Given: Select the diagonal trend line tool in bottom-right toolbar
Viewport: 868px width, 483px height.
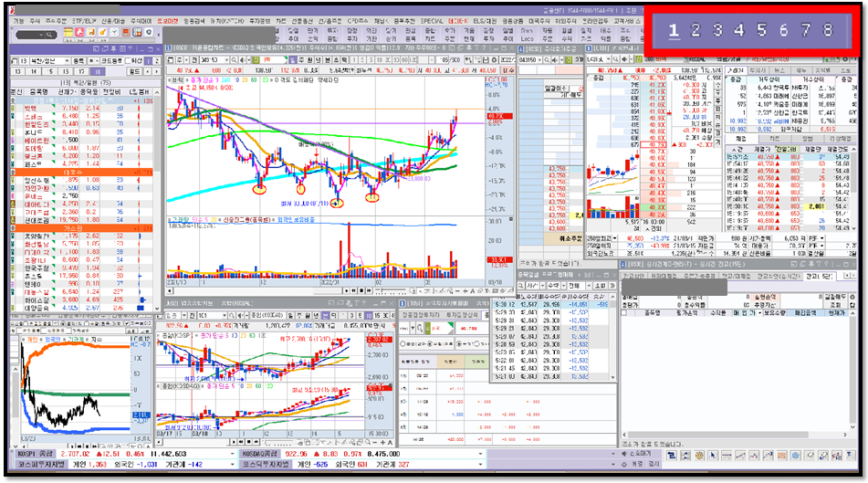Looking at the screenshot, I should pos(740,456).
